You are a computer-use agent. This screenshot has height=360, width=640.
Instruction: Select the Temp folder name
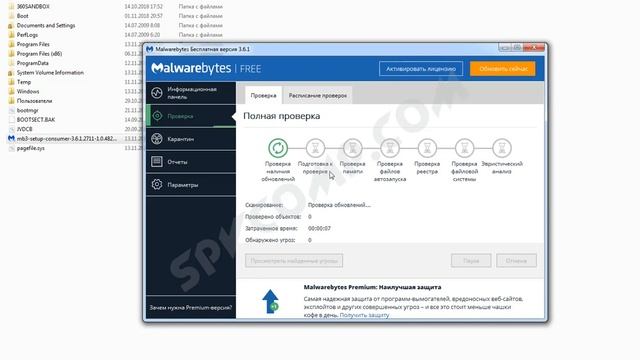pos(24,82)
